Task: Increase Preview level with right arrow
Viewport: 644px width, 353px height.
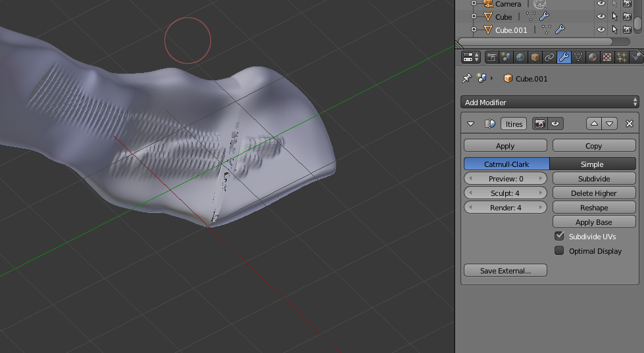Action: [541, 179]
